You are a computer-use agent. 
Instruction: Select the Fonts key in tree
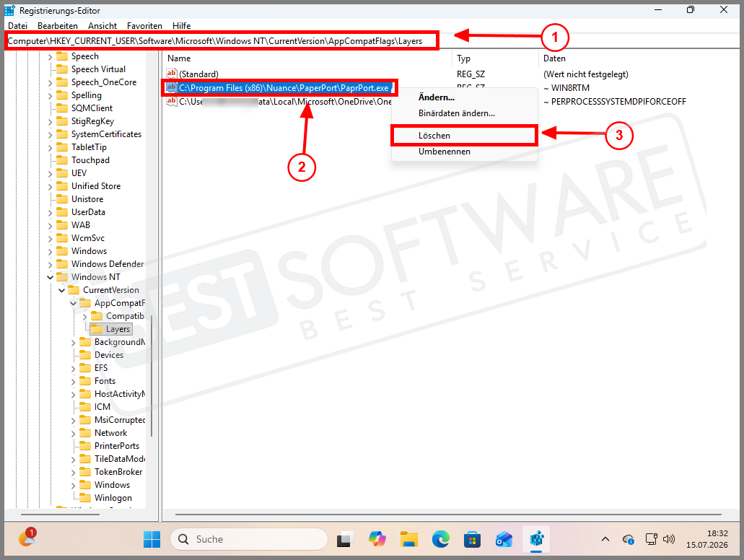point(105,381)
